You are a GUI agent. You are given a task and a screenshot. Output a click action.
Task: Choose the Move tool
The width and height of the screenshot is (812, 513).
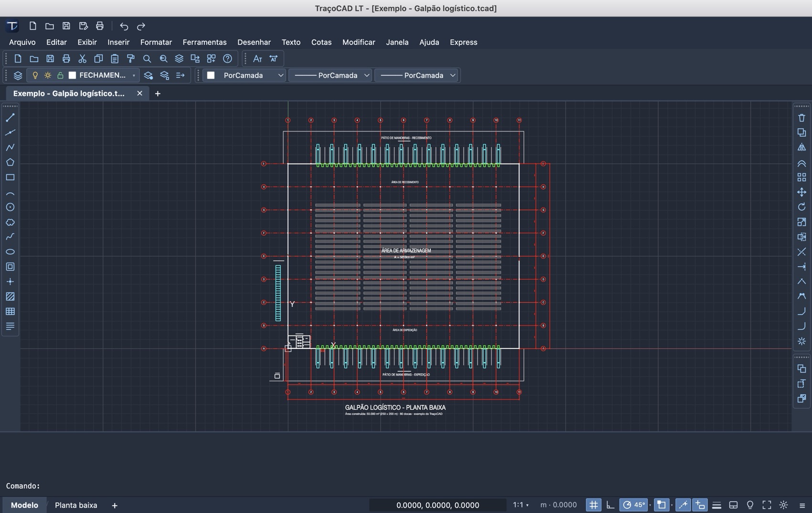(x=801, y=192)
